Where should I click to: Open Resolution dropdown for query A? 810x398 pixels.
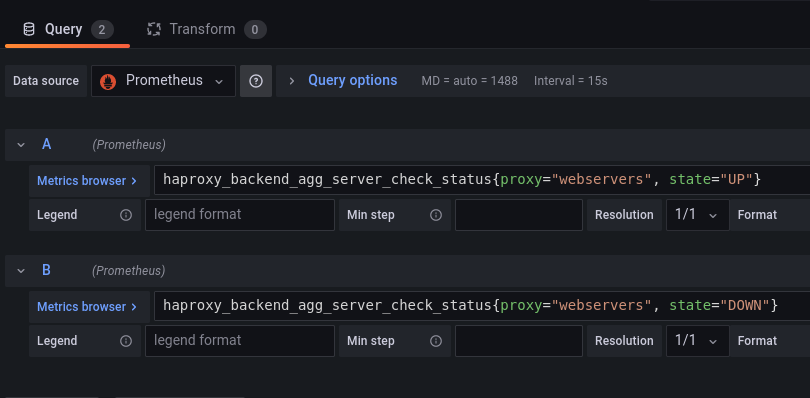[x=697, y=215]
